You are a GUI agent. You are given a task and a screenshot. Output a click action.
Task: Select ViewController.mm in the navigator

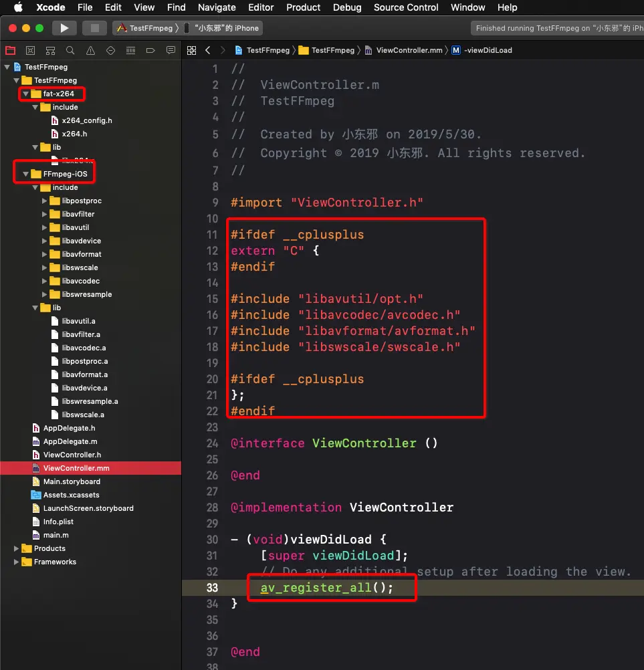90,468
